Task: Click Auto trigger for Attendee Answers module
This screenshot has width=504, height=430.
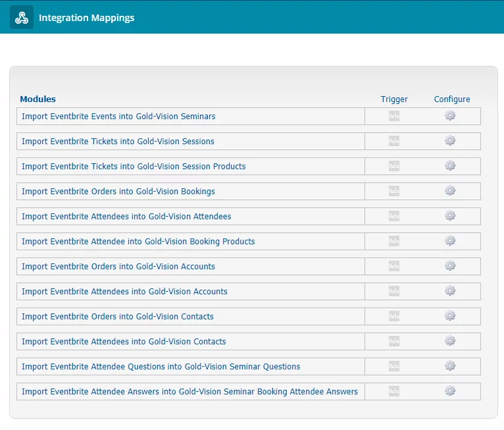Action: pyautogui.click(x=394, y=391)
